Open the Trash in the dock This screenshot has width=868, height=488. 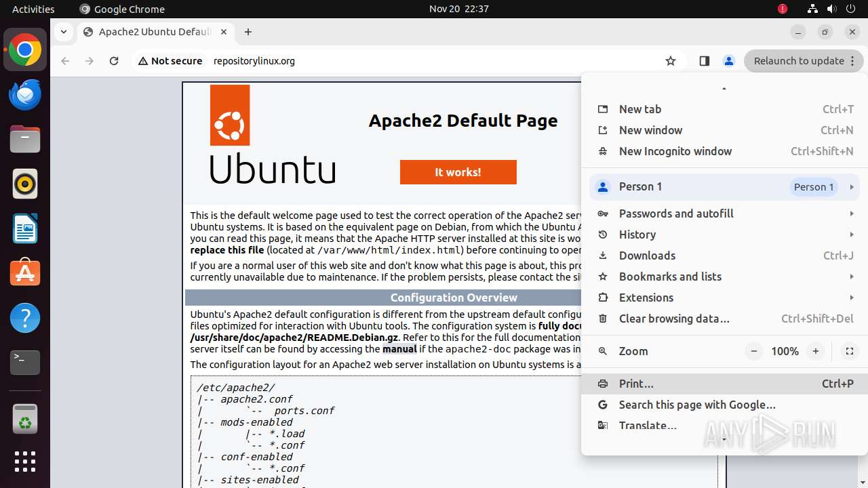coord(25,418)
